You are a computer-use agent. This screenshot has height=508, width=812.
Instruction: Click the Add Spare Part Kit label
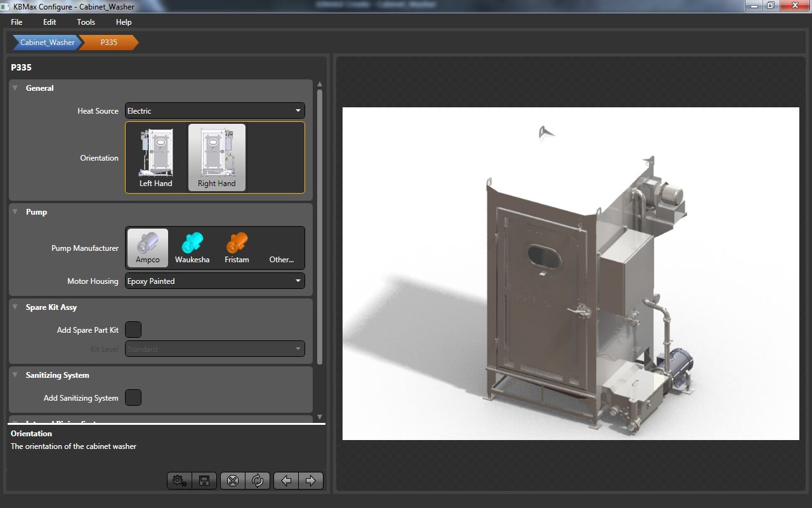tap(88, 330)
